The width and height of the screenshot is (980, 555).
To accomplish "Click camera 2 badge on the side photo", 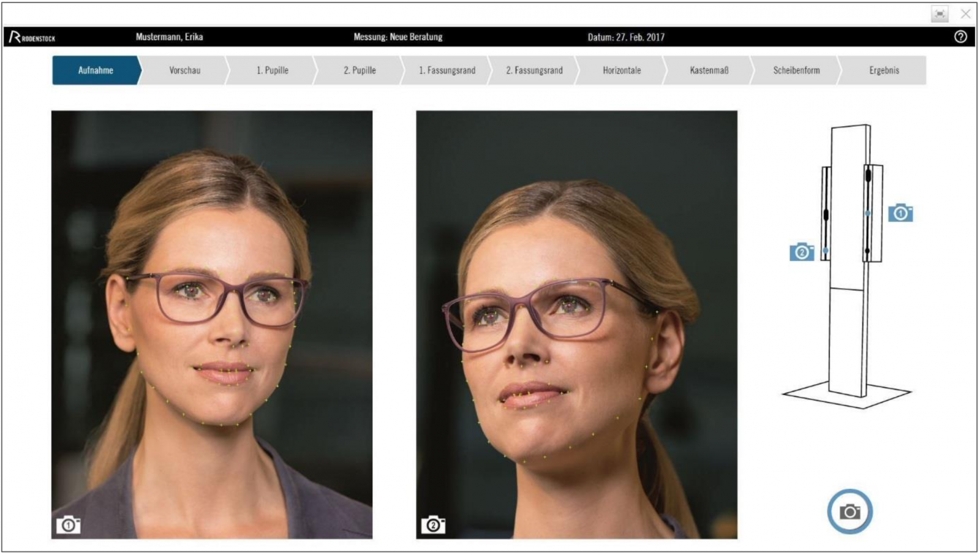I will click(x=433, y=525).
